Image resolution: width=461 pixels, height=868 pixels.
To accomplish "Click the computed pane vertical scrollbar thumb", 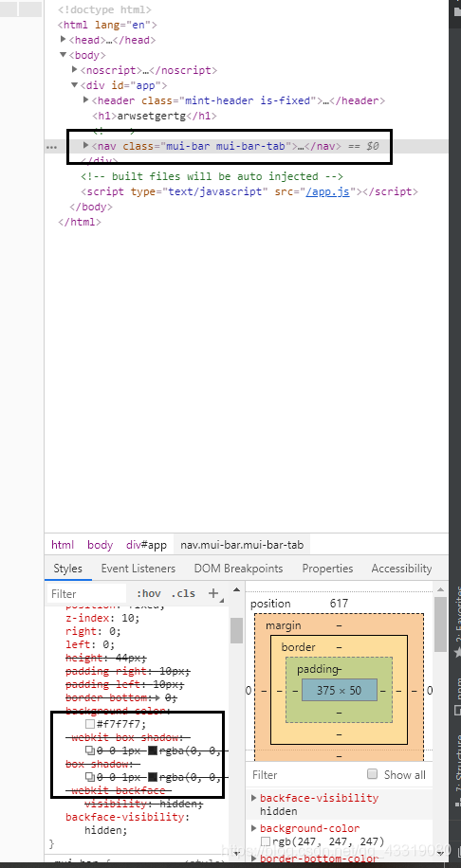I will coord(440,624).
